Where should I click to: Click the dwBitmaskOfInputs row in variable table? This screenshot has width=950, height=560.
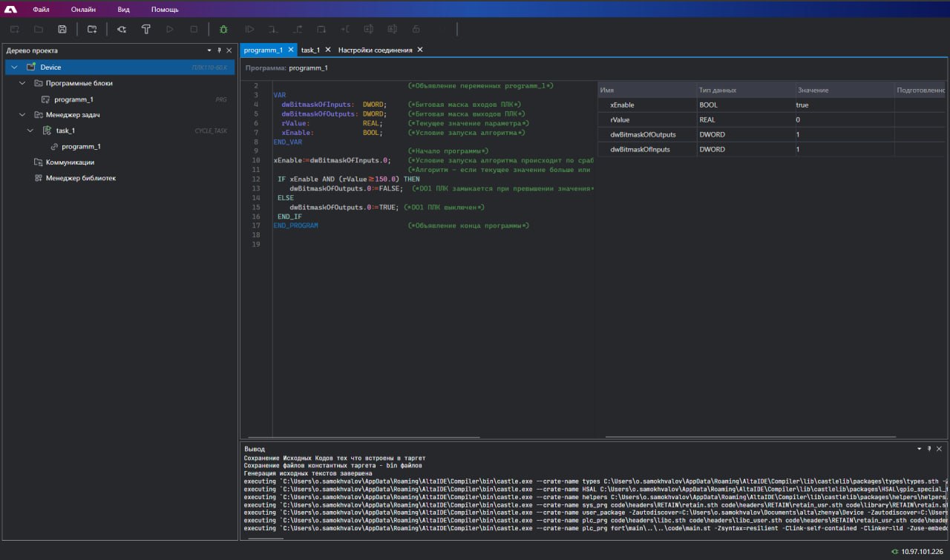point(773,150)
